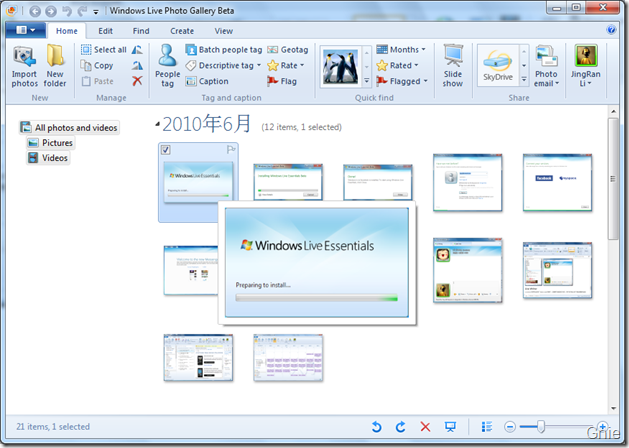Screen dimensions: 629x448
Task: Collapse the 2010年6月 group
Action: click(x=158, y=125)
